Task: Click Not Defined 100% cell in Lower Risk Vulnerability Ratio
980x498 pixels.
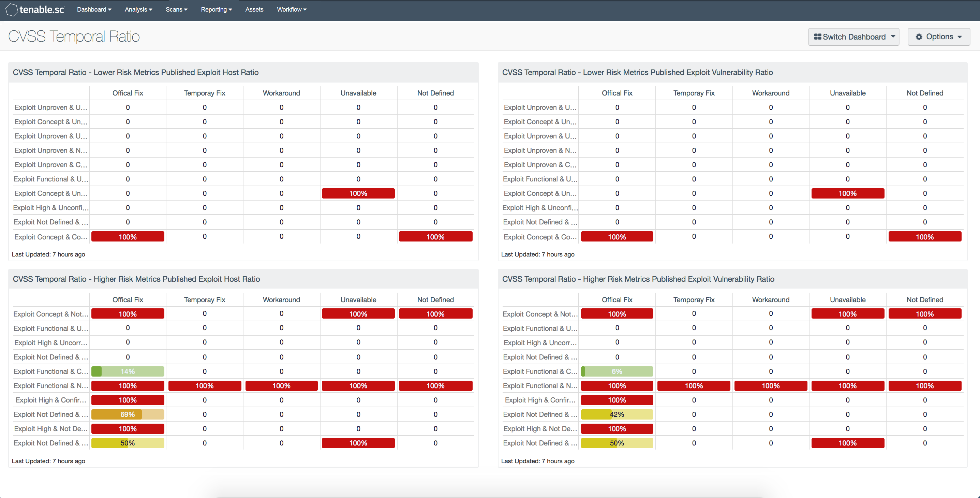Action: coord(925,237)
